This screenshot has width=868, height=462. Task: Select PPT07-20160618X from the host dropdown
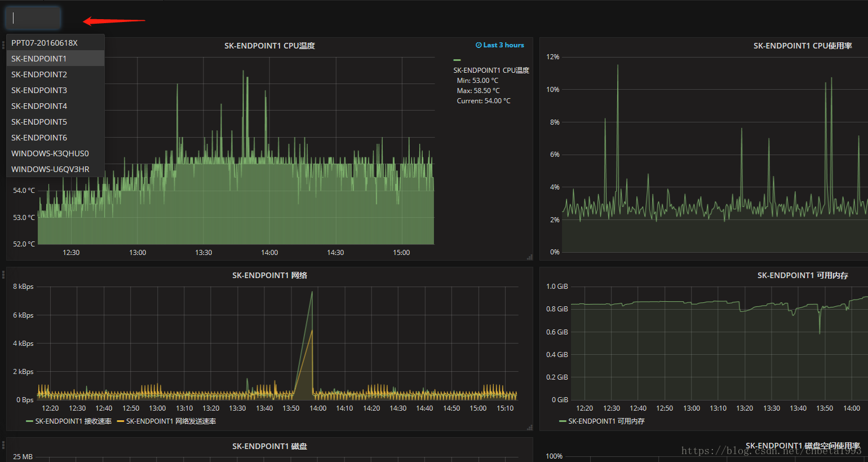click(x=55, y=43)
